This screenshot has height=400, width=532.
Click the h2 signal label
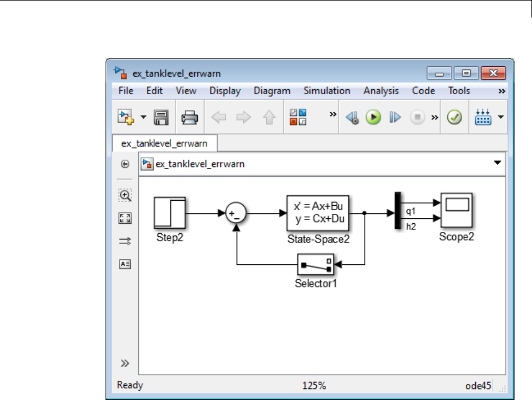[x=411, y=227]
